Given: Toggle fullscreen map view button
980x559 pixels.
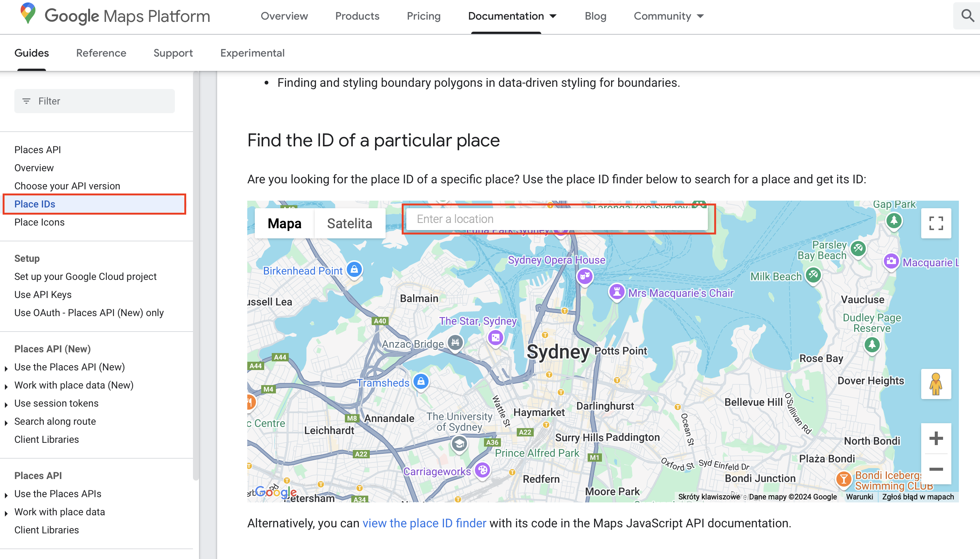Looking at the screenshot, I should [936, 223].
